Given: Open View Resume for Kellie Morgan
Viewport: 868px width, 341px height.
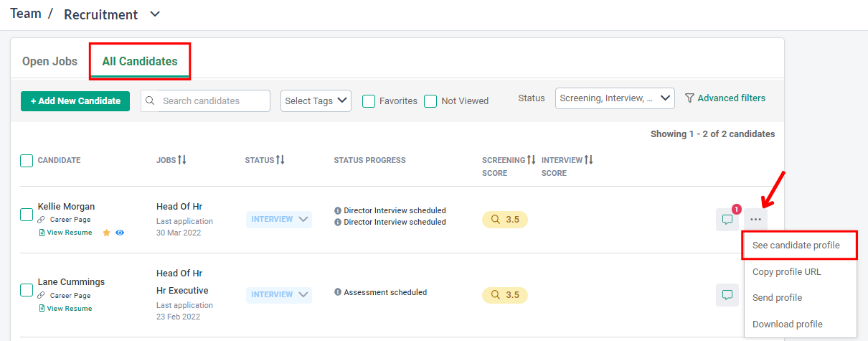Looking at the screenshot, I should coord(65,233).
